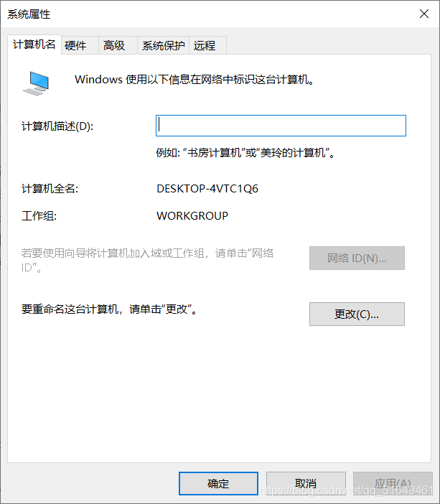Close the 系统属性 dialog with X
The width and height of the screenshot is (440, 504).
pos(424,14)
